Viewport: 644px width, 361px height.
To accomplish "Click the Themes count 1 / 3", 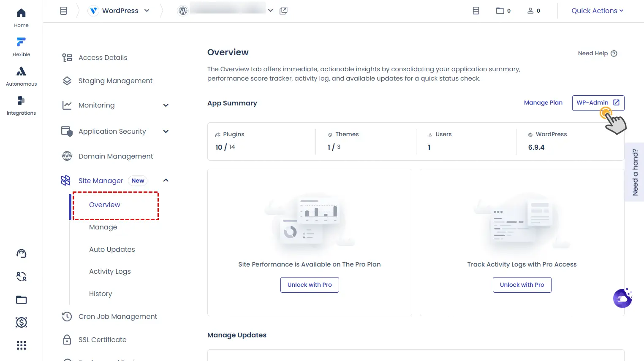I will coord(334,147).
